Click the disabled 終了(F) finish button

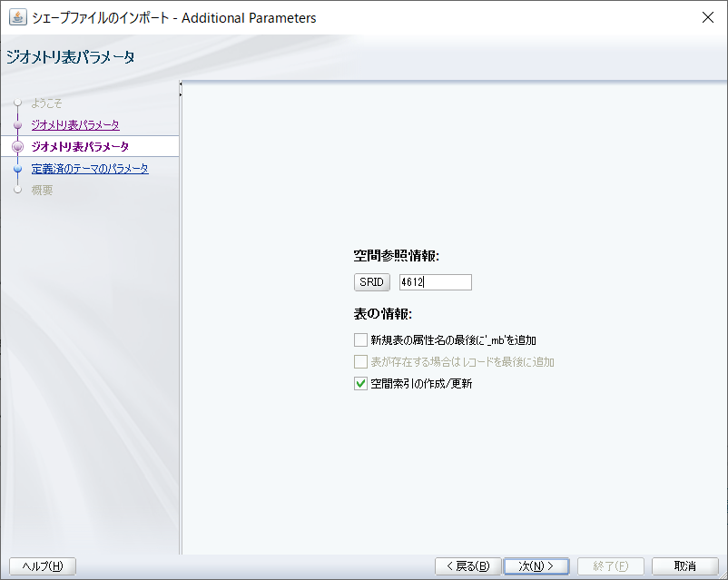click(x=611, y=566)
